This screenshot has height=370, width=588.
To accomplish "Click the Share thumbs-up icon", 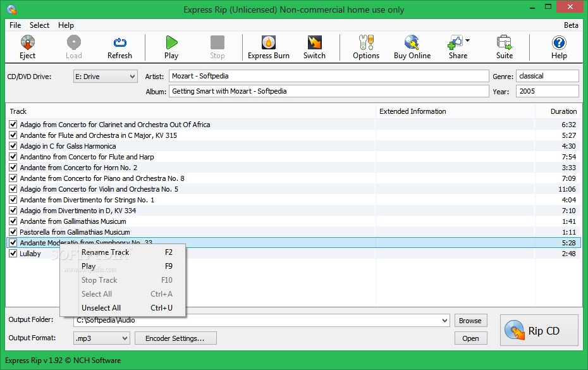I will [455, 42].
